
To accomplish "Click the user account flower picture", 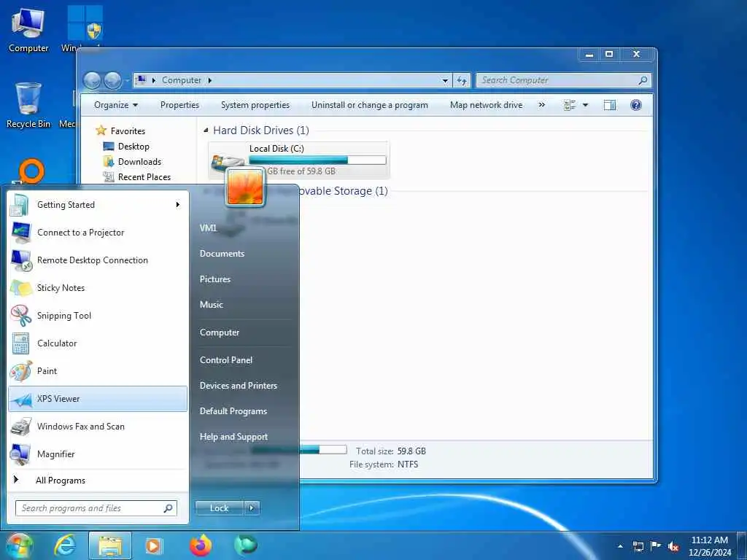I will pyautogui.click(x=245, y=187).
